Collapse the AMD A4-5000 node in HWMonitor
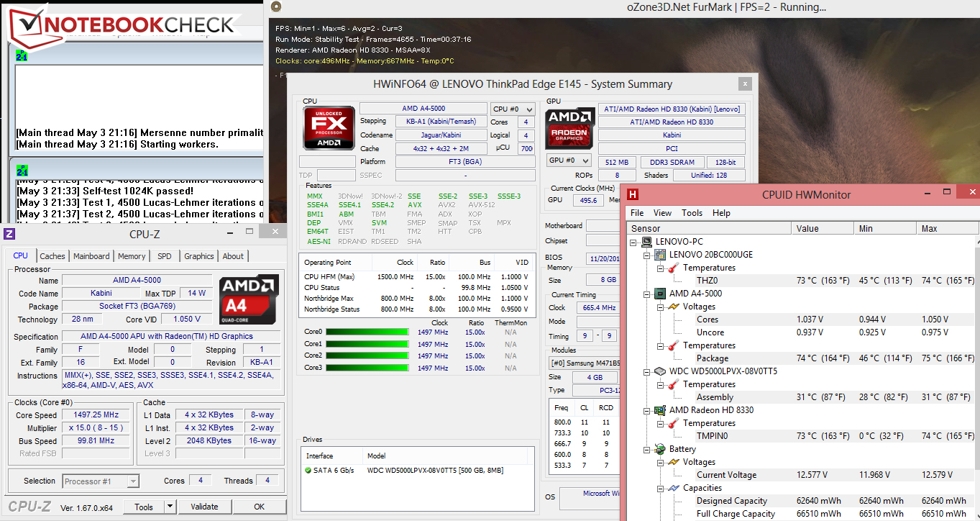The width and height of the screenshot is (980, 521). point(647,294)
